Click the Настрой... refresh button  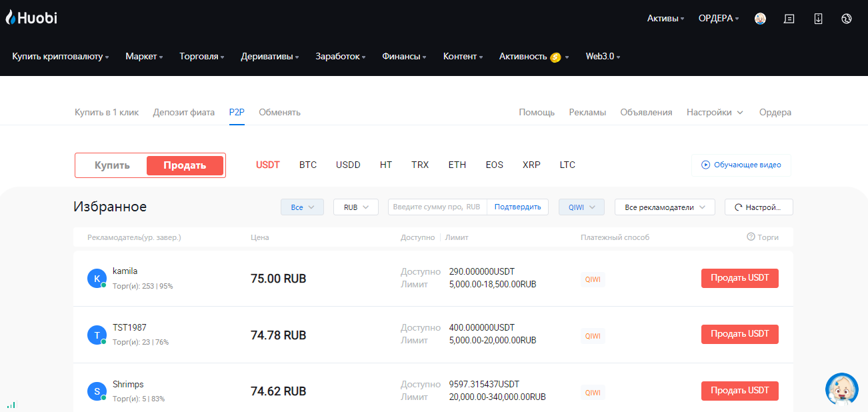point(759,207)
